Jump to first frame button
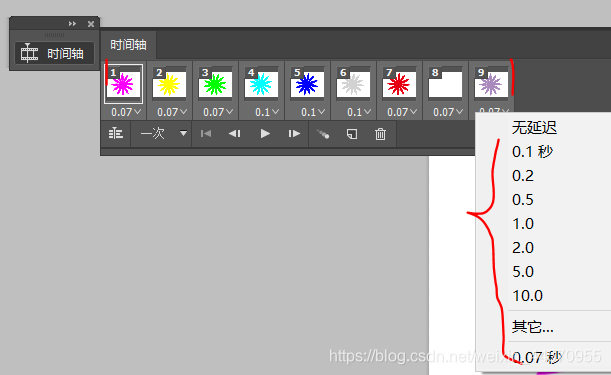 point(206,134)
